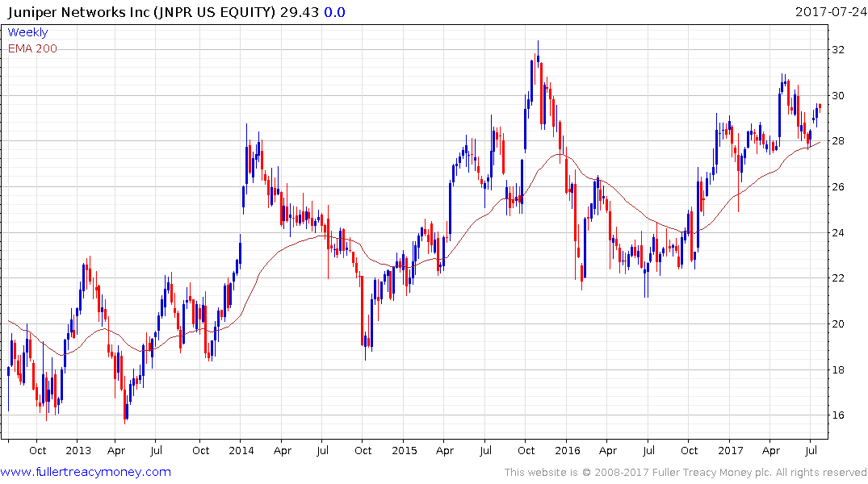Viewport: 868px width, 484px height.
Task: Click the date 2017-07-24 in the header
Action: click(x=830, y=11)
